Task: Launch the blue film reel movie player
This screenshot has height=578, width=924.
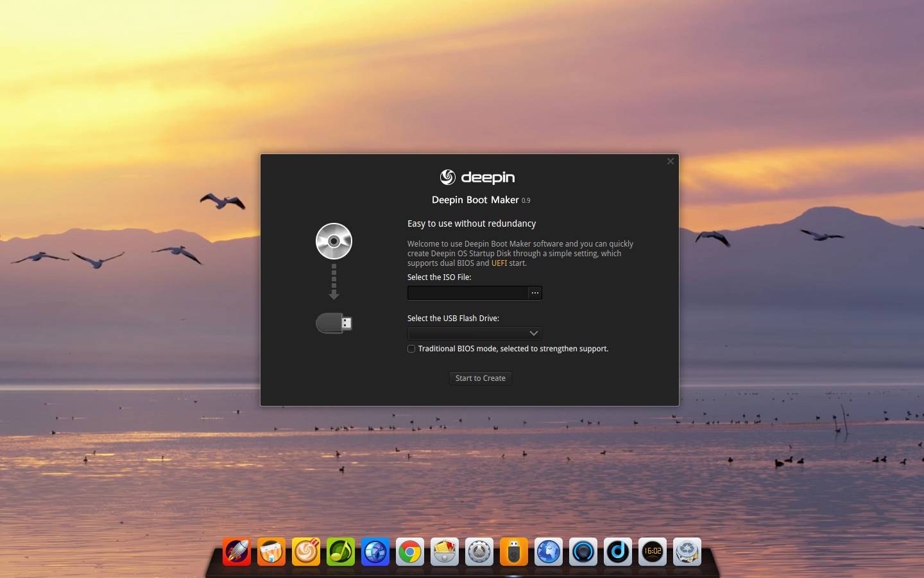Action: [375, 552]
